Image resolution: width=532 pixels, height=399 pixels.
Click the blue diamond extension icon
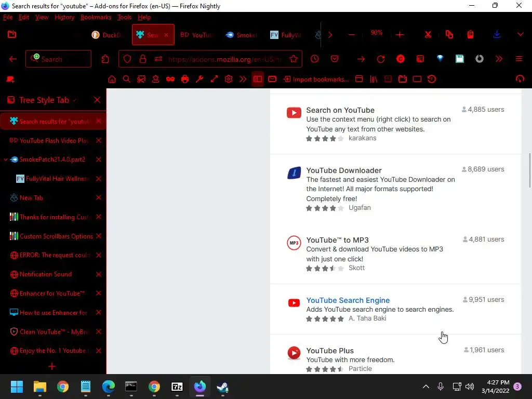pyautogui.click(x=440, y=59)
